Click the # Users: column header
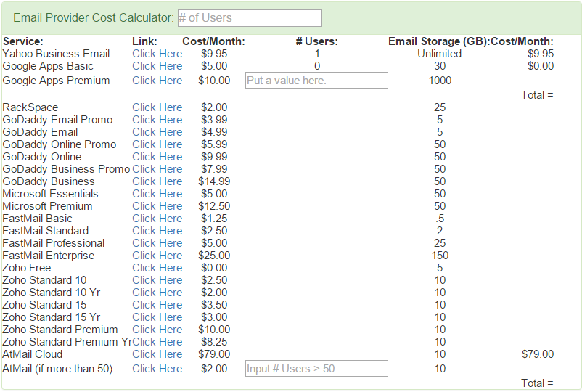The width and height of the screenshot is (582, 392). pos(316,41)
